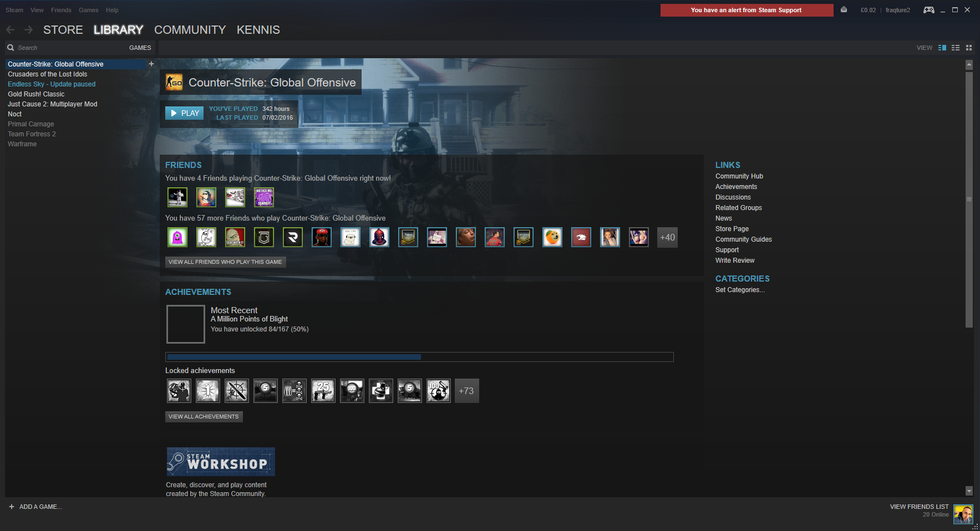Open the Community Hub link

739,176
